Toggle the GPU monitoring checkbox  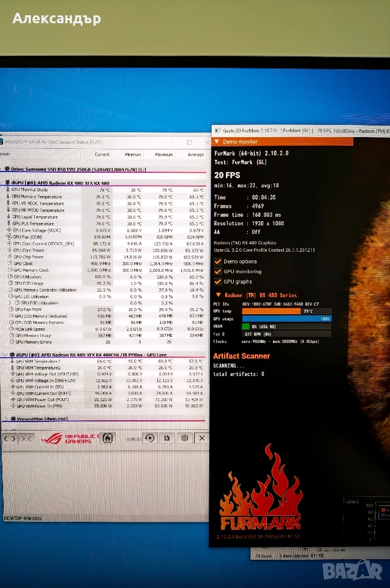[x=217, y=271]
